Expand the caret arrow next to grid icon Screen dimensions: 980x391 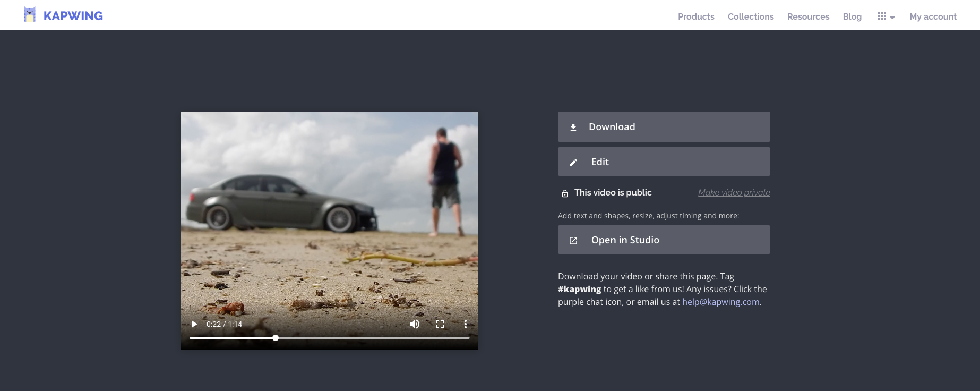(892, 18)
